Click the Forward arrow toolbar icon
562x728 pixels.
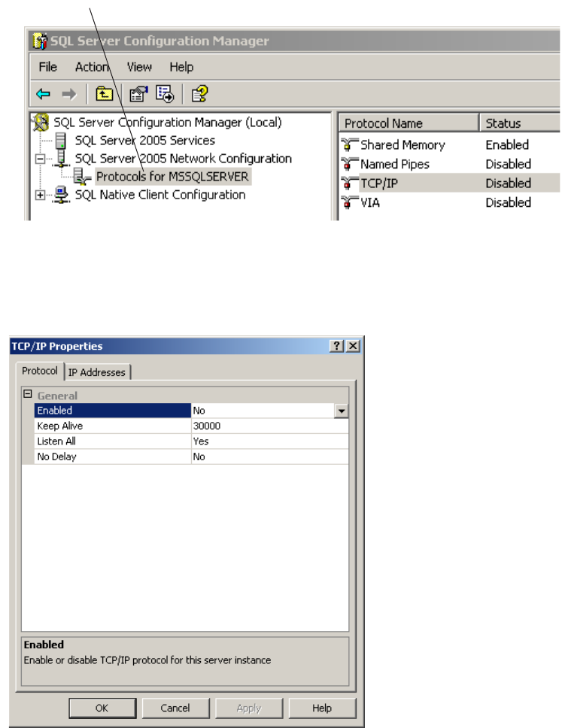pyautogui.click(x=68, y=94)
